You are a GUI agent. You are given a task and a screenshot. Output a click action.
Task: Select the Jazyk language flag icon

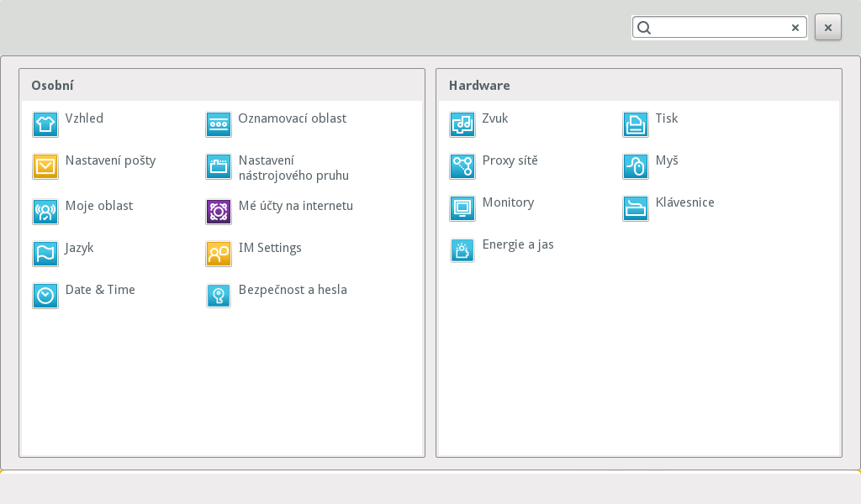tap(45, 254)
